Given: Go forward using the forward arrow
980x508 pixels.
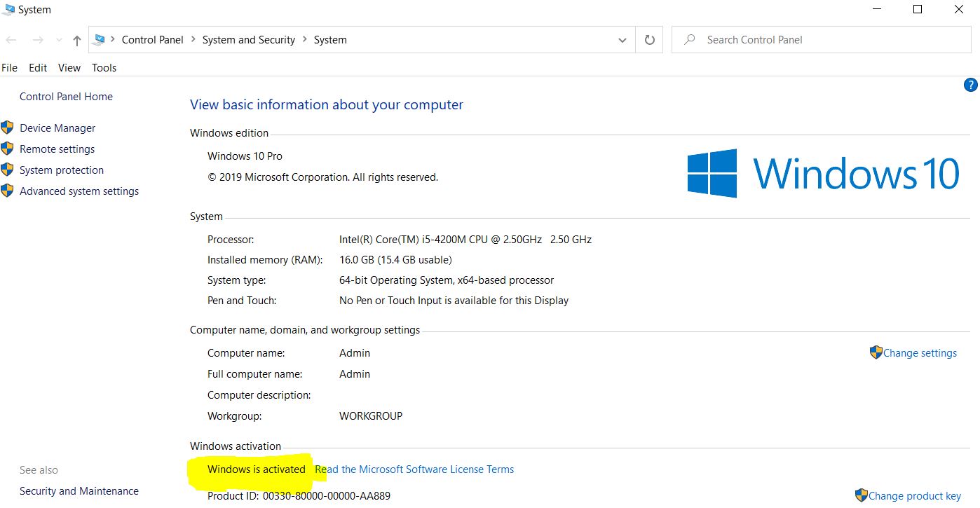Looking at the screenshot, I should pos(39,40).
